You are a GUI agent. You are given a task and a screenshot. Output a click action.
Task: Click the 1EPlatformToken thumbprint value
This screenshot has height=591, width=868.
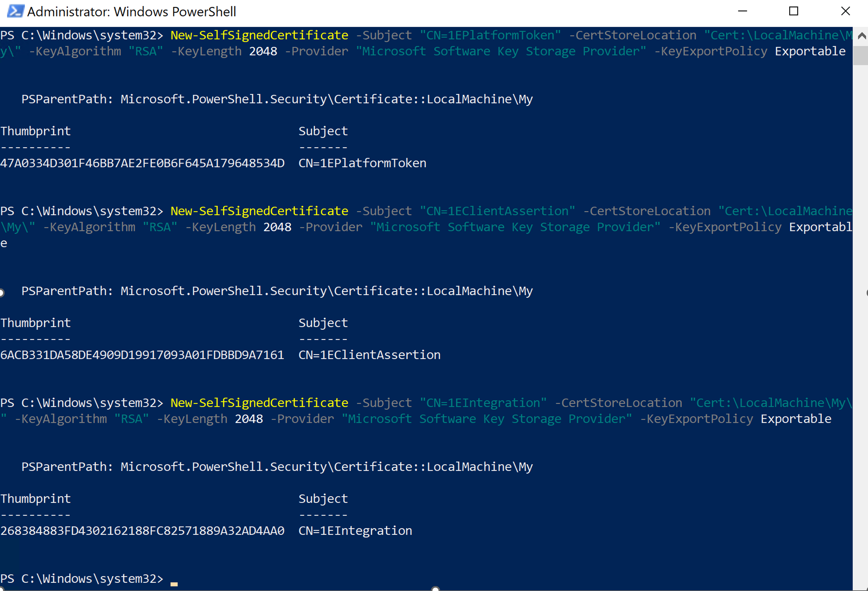point(142,163)
